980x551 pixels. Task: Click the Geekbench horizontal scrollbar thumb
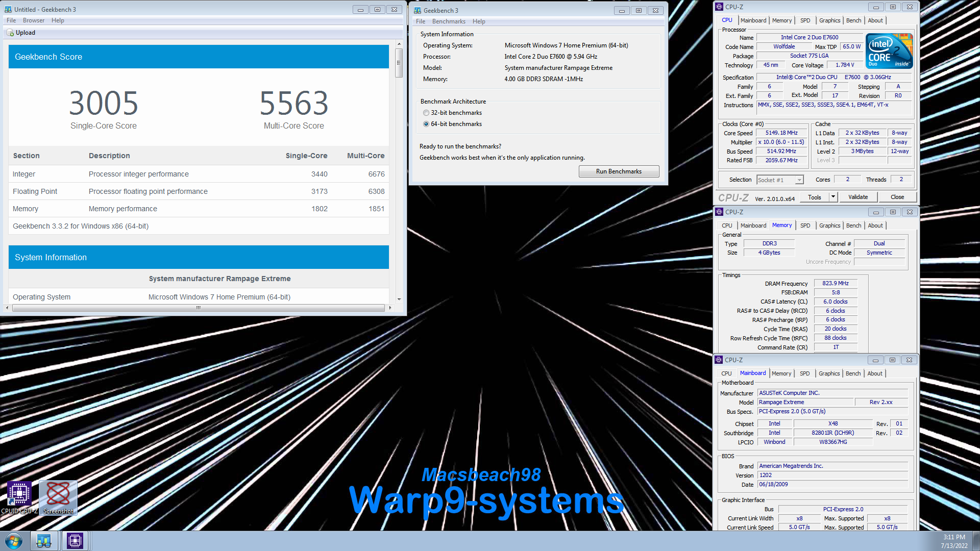click(x=199, y=308)
